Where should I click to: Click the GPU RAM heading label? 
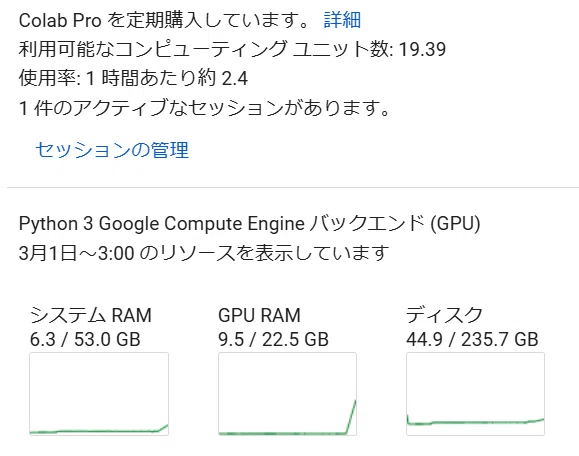coord(259,315)
